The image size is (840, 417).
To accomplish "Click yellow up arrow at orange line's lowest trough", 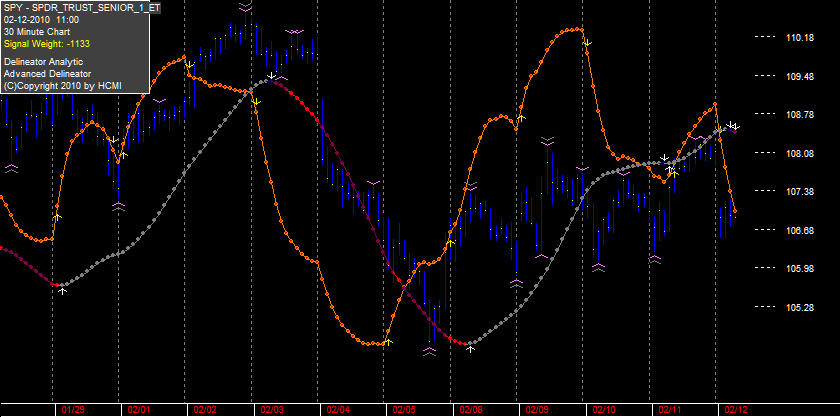I will click(x=389, y=342).
